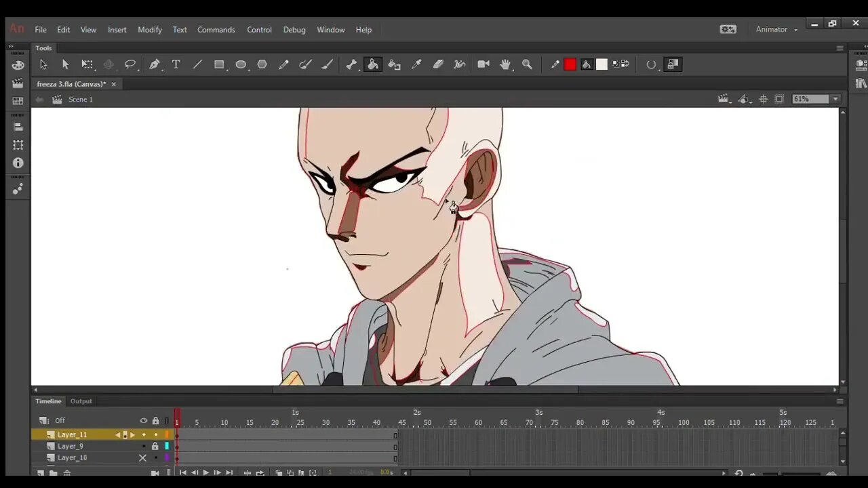The width and height of the screenshot is (868, 488).
Task: Click the red stroke color swatch
Action: (570, 64)
